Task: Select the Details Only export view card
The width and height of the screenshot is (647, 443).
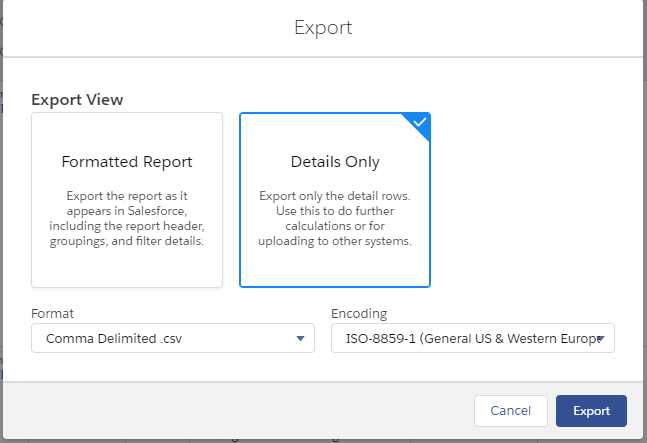Action: click(335, 199)
